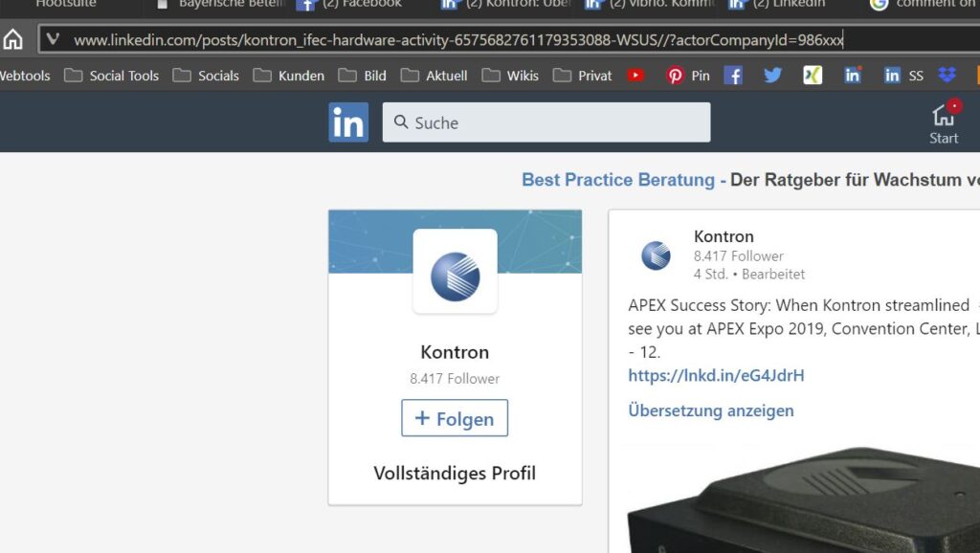
Task: Open the Twitter bookmark icon
Action: 772,75
